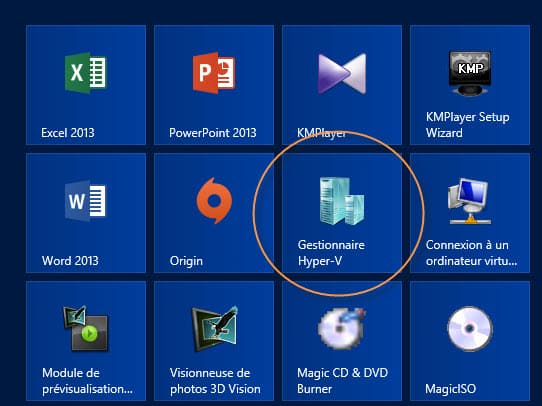The height and width of the screenshot is (406, 542).
Task: Open KMPlayer purple bowtie icon
Action: click(x=342, y=74)
